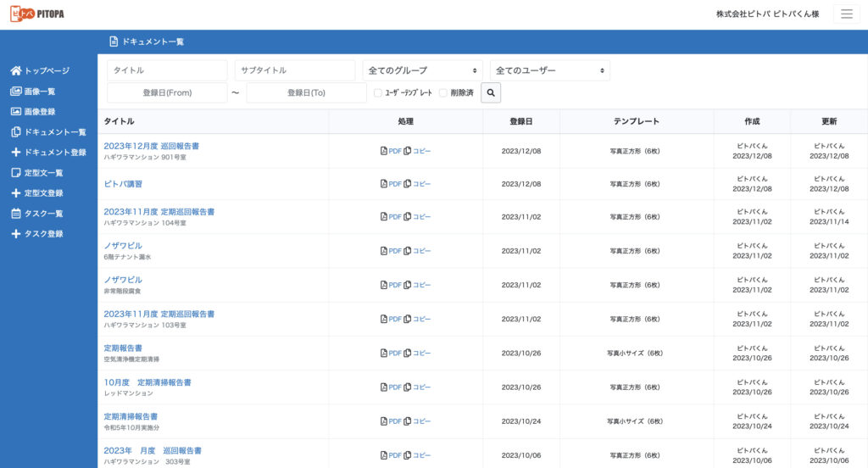
Task: Copy the ノザワビル 6階テナント漏水 document
Action: point(417,251)
